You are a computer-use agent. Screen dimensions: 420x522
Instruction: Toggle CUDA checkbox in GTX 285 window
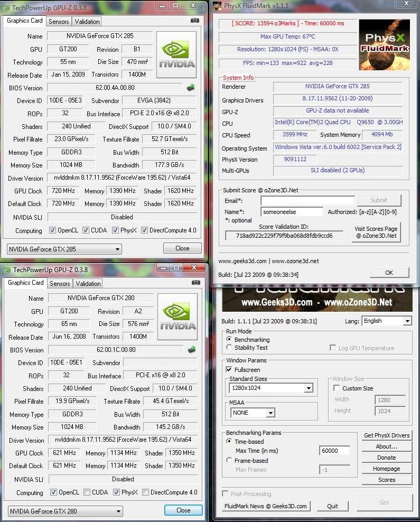tap(86, 230)
